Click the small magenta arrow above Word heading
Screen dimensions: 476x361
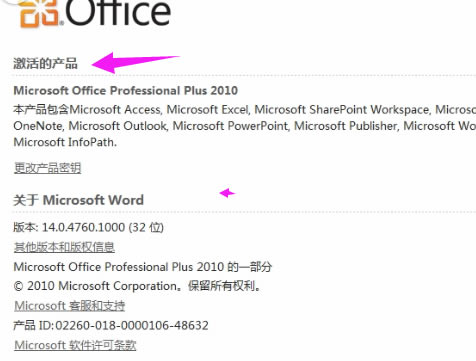point(227,193)
